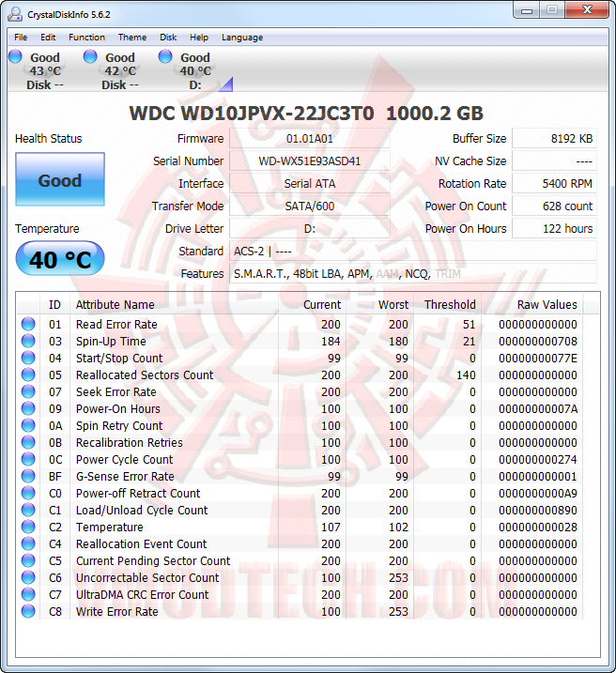Screen dimensions: 616x673
Task: Click the Rotation Rate value 5400 RPM
Action: (x=554, y=184)
